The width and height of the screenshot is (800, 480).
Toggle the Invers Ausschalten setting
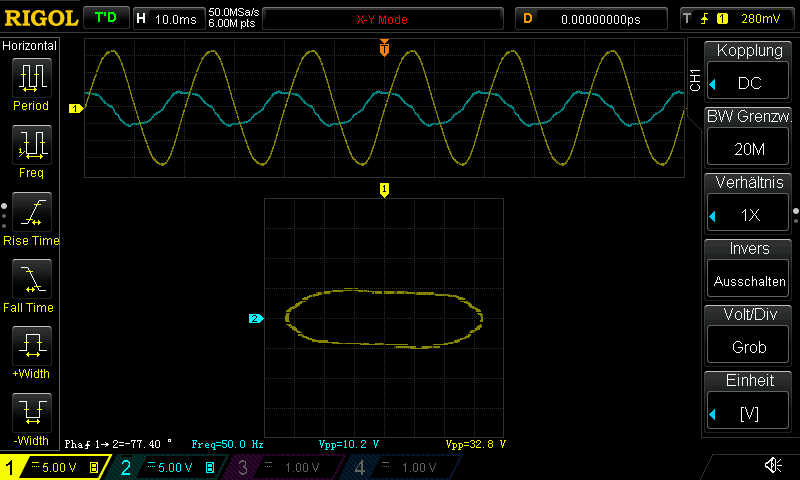(749, 270)
